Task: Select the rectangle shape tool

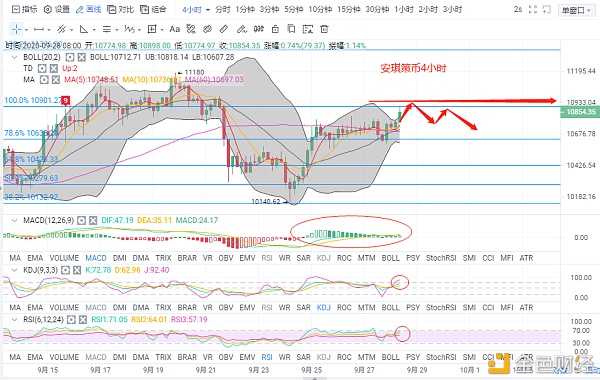Action: pos(152,29)
